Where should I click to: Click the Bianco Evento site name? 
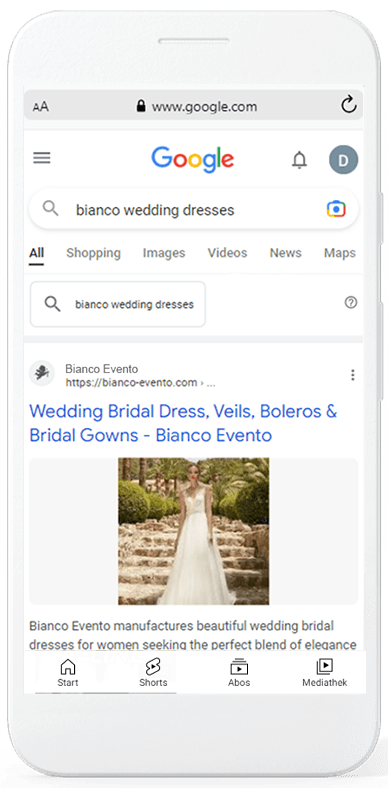pos(102,369)
